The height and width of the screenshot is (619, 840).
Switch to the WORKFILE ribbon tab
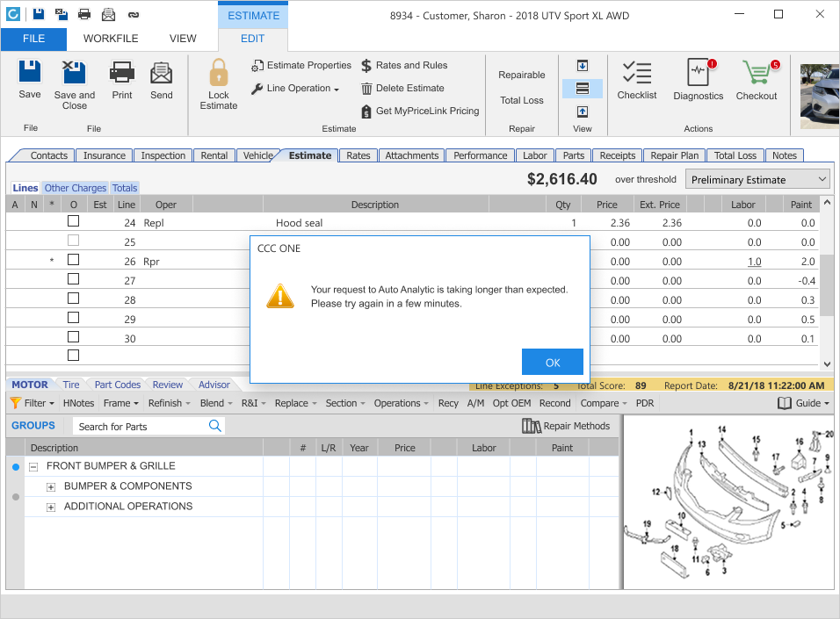click(x=110, y=39)
